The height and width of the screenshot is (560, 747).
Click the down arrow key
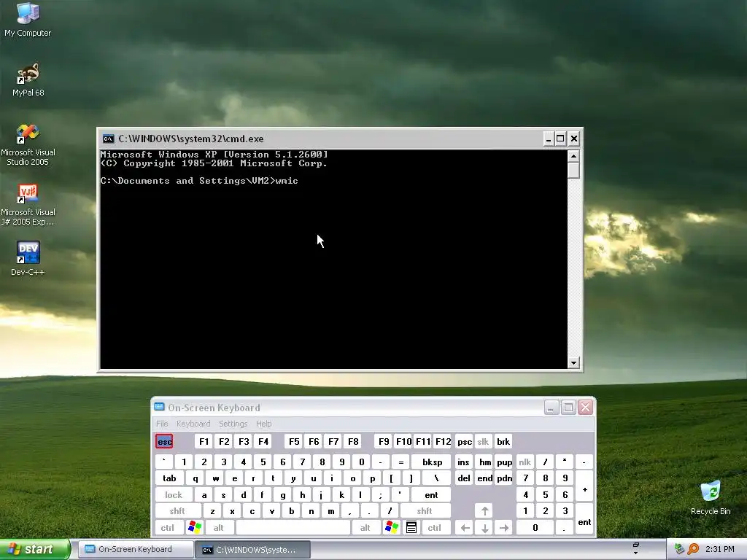pyautogui.click(x=484, y=528)
